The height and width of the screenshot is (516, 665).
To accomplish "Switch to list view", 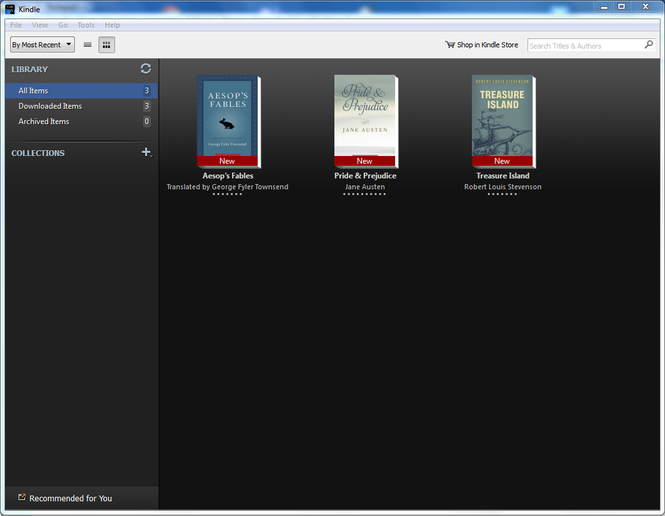I will pyautogui.click(x=87, y=45).
